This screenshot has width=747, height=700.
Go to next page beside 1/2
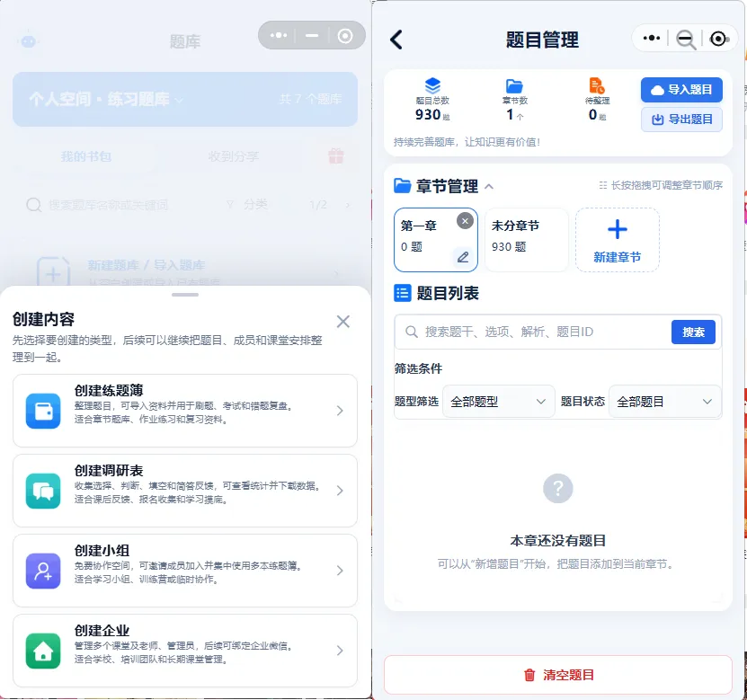pyautogui.click(x=347, y=205)
